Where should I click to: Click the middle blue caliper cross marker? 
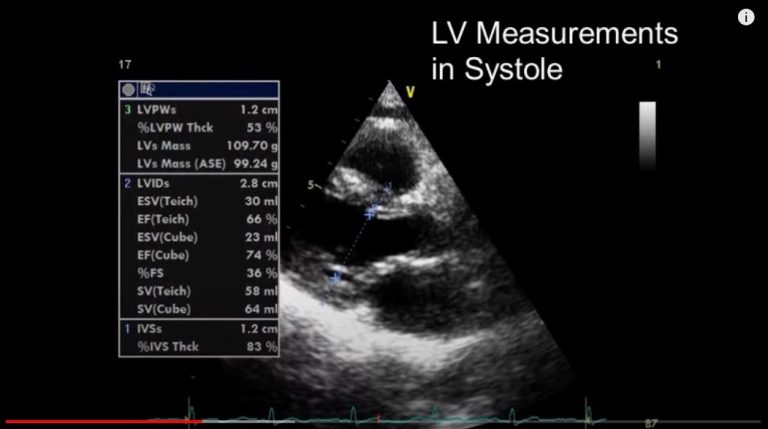click(x=371, y=212)
